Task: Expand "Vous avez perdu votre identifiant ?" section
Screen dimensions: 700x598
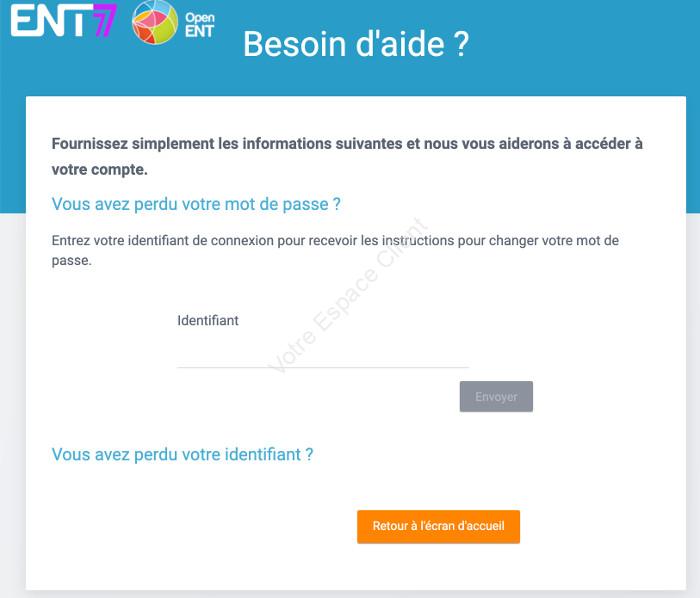Action: click(182, 455)
